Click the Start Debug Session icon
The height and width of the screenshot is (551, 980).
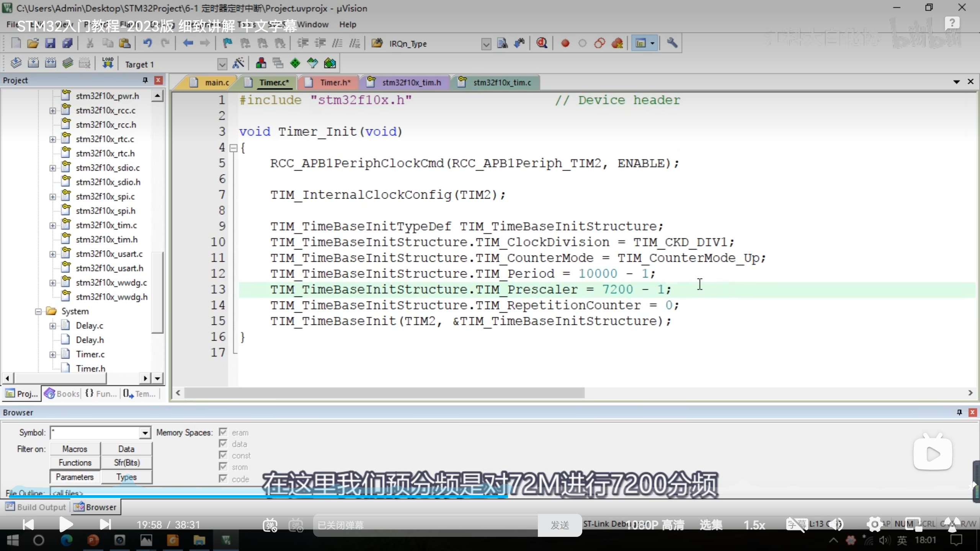(x=542, y=43)
